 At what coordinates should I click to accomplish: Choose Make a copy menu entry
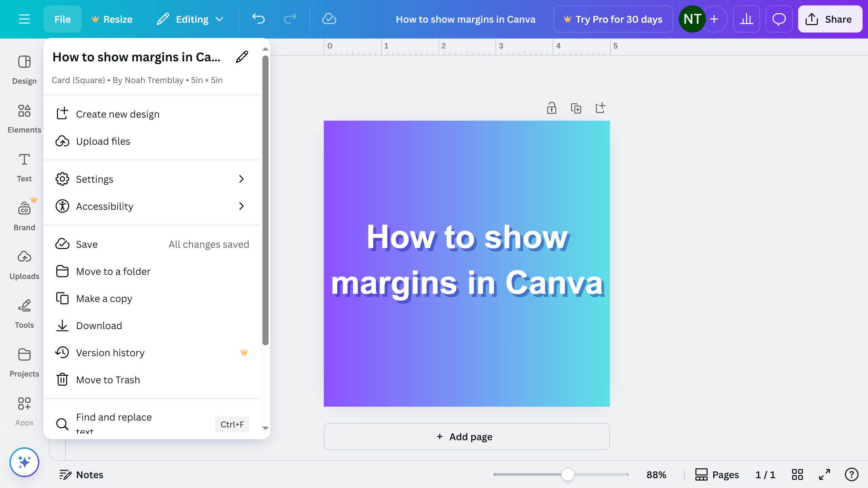(x=104, y=298)
